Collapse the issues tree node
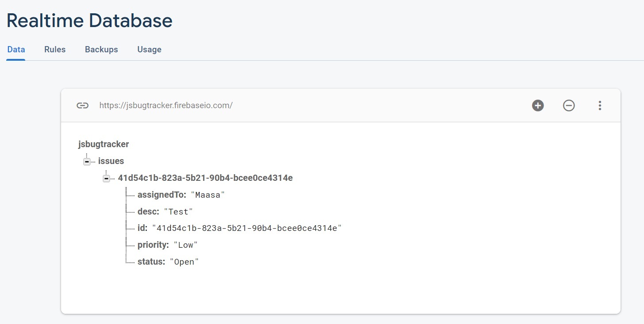 click(x=87, y=161)
